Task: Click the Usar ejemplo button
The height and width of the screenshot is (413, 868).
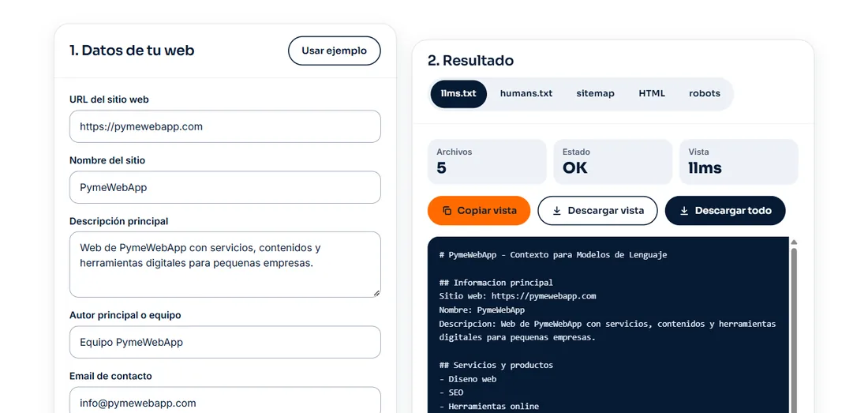Action: tap(335, 51)
